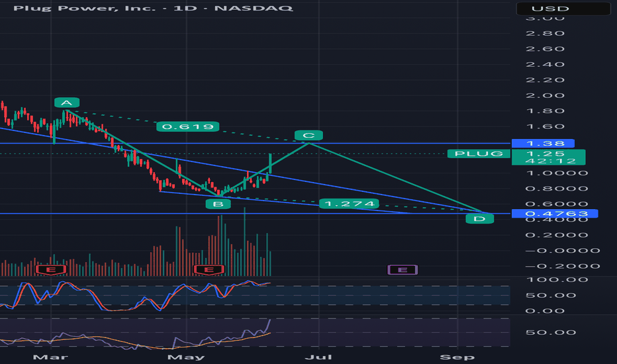
Task: Click the Mar date label on time axis
Action: point(50,357)
